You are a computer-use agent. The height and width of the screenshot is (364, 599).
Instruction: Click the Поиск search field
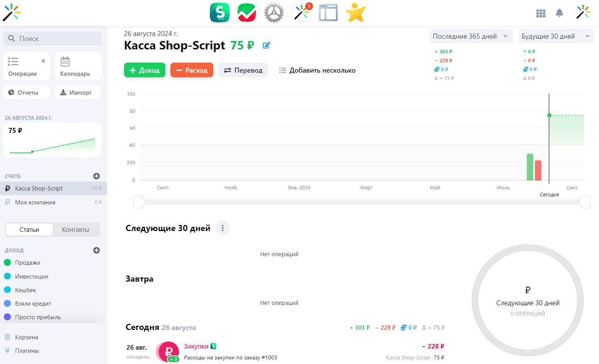click(52, 38)
